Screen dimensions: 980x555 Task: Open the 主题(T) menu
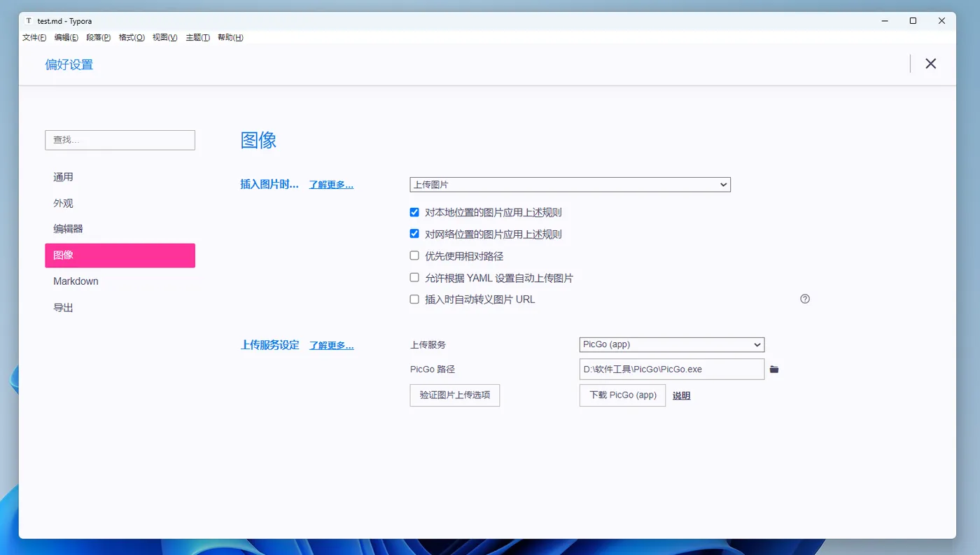pyautogui.click(x=198, y=38)
